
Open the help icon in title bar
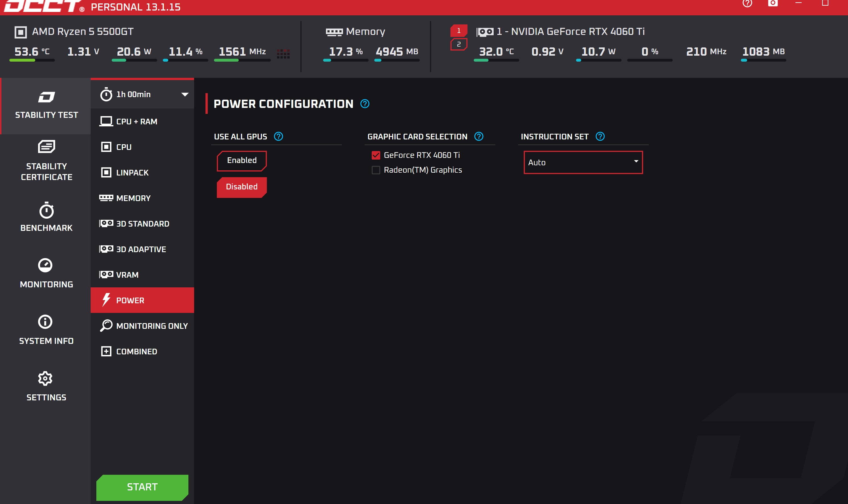pyautogui.click(x=747, y=3)
